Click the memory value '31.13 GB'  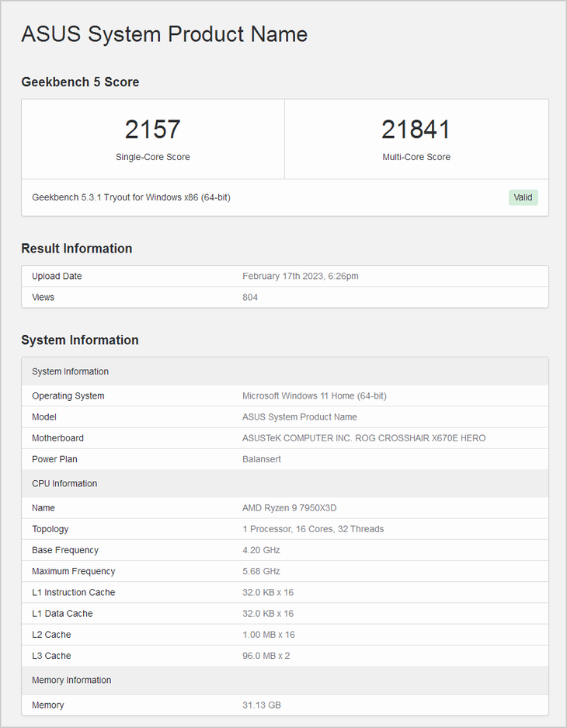261,705
